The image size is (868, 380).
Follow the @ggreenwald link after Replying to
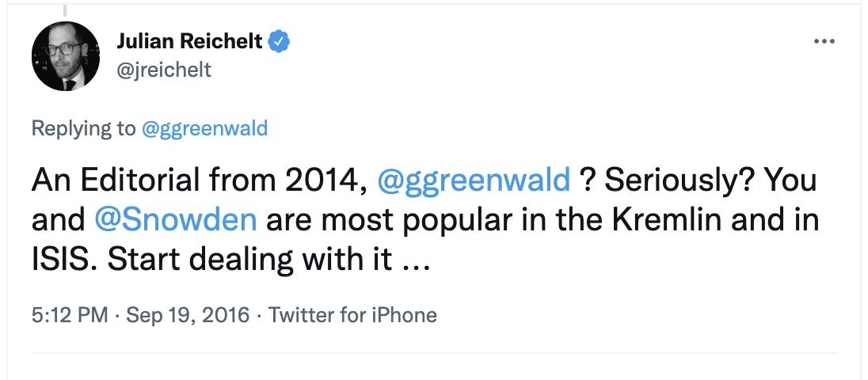click(204, 128)
